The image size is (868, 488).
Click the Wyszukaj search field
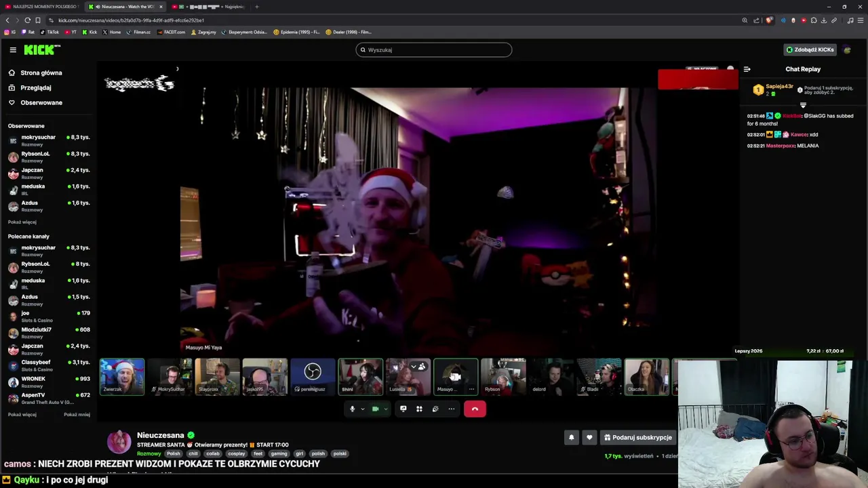tap(434, 49)
